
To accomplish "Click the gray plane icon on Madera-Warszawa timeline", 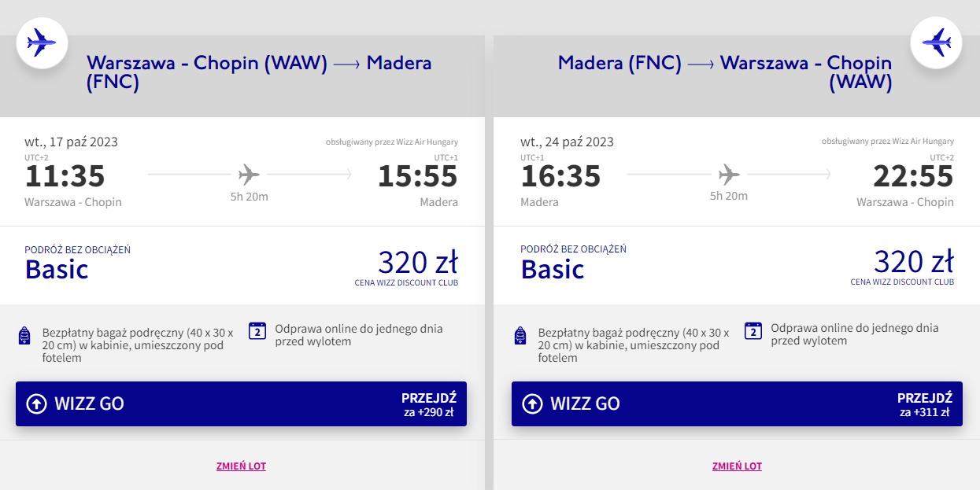I will [729, 173].
